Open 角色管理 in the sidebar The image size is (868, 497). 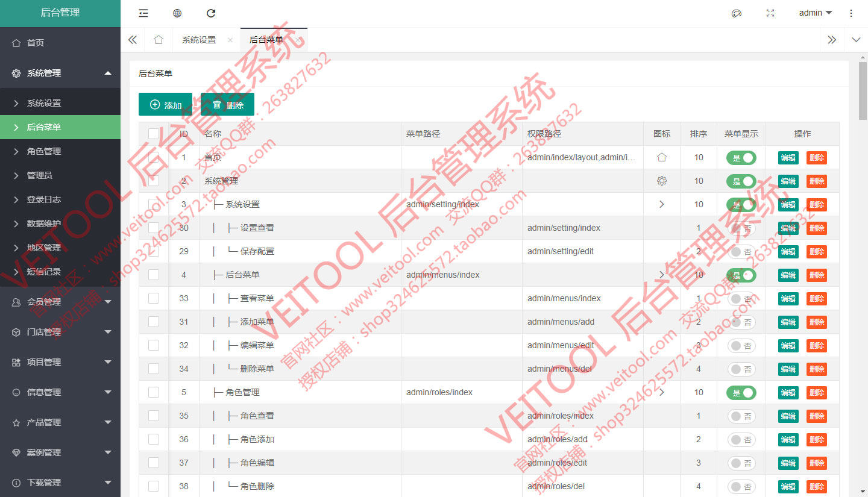(x=60, y=151)
